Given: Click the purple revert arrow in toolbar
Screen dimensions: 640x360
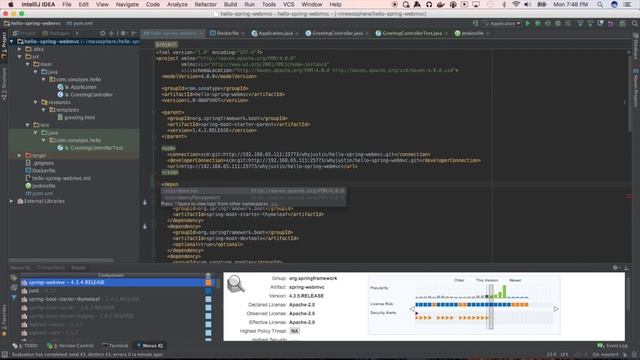Looking at the screenshot, I should [x=611, y=24].
